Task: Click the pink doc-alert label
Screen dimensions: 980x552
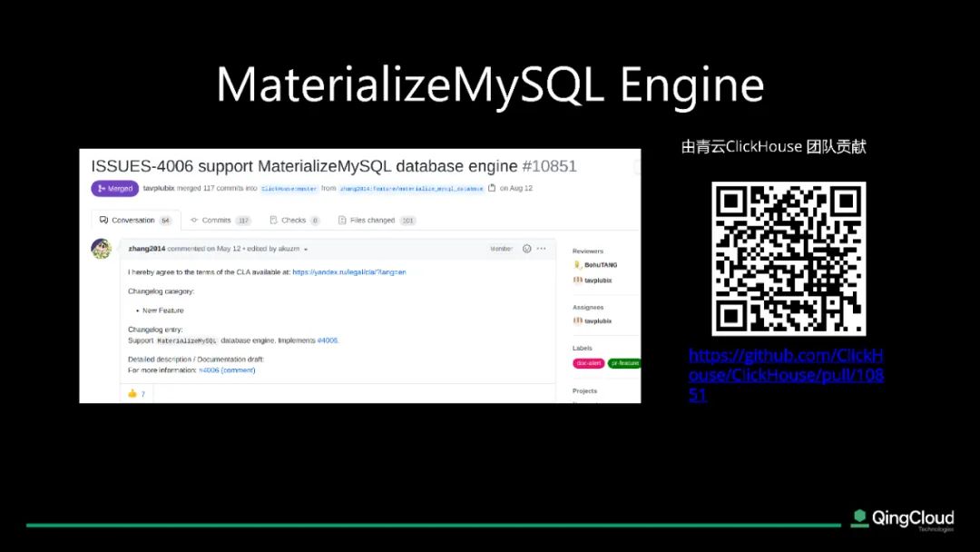Action: 588,362
